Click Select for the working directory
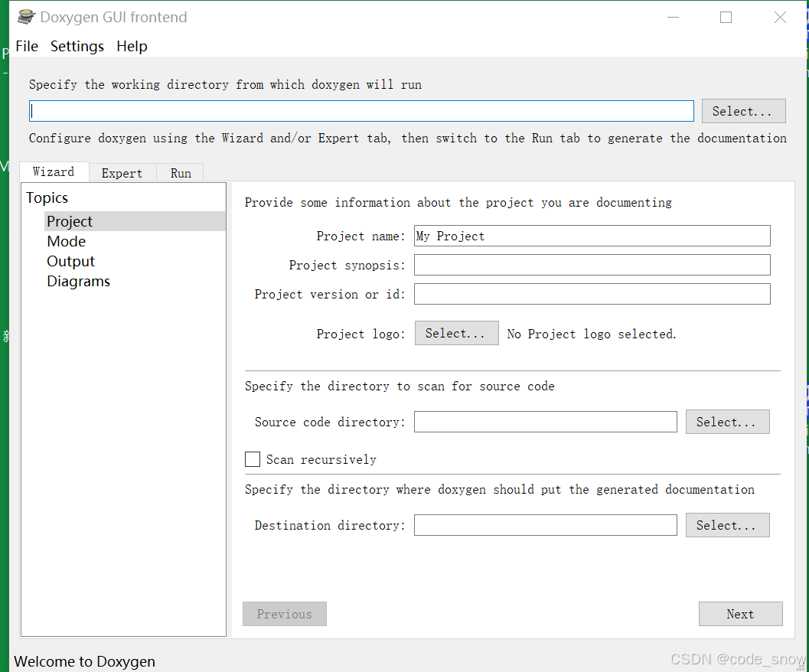This screenshot has height=672, width=809. [743, 111]
